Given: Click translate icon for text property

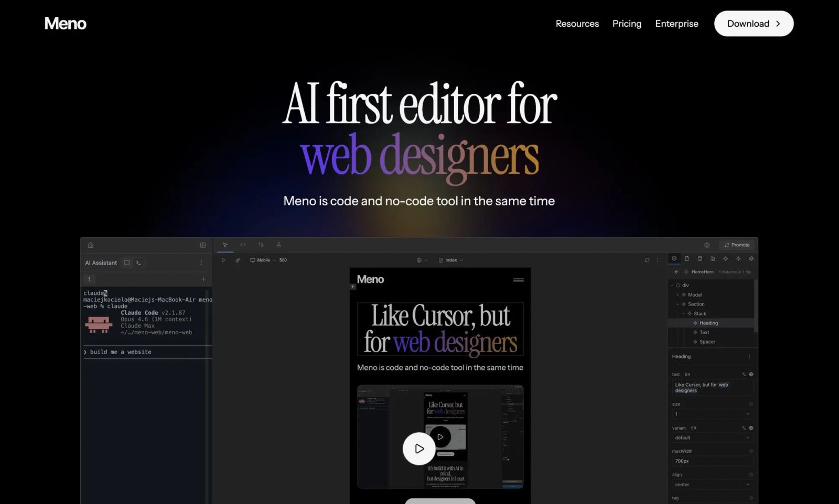Looking at the screenshot, I should (744, 375).
